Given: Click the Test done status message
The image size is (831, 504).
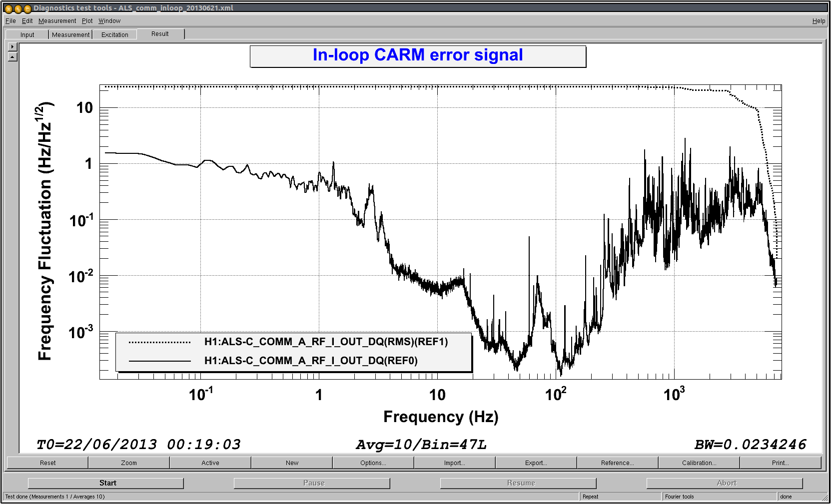Looking at the screenshot, I should (55, 497).
